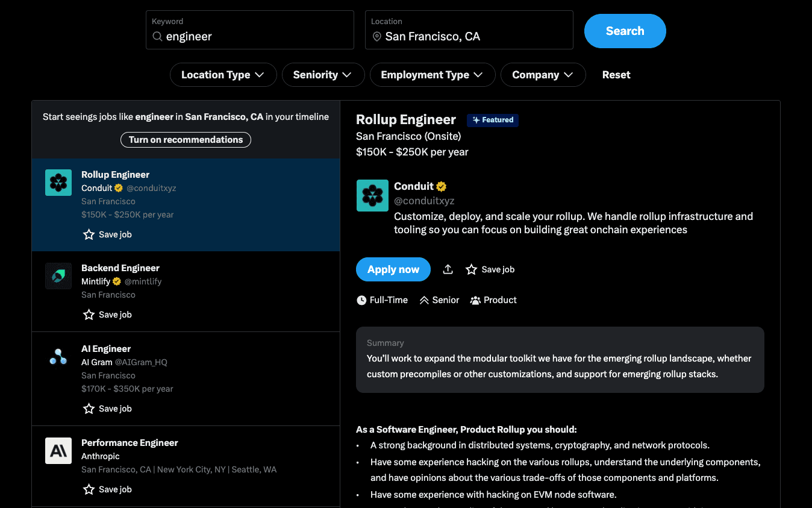Open the Company filter dropdown
Screen dimensions: 812x508
(x=542, y=75)
